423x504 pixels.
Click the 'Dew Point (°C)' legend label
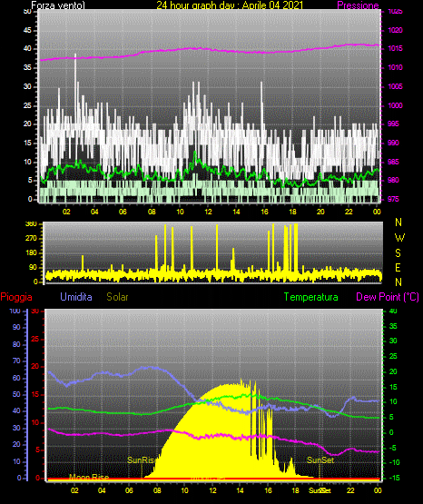click(x=388, y=297)
